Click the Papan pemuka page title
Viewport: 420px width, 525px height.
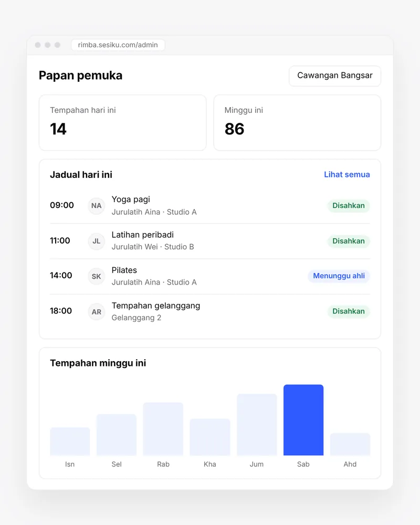pos(80,75)
